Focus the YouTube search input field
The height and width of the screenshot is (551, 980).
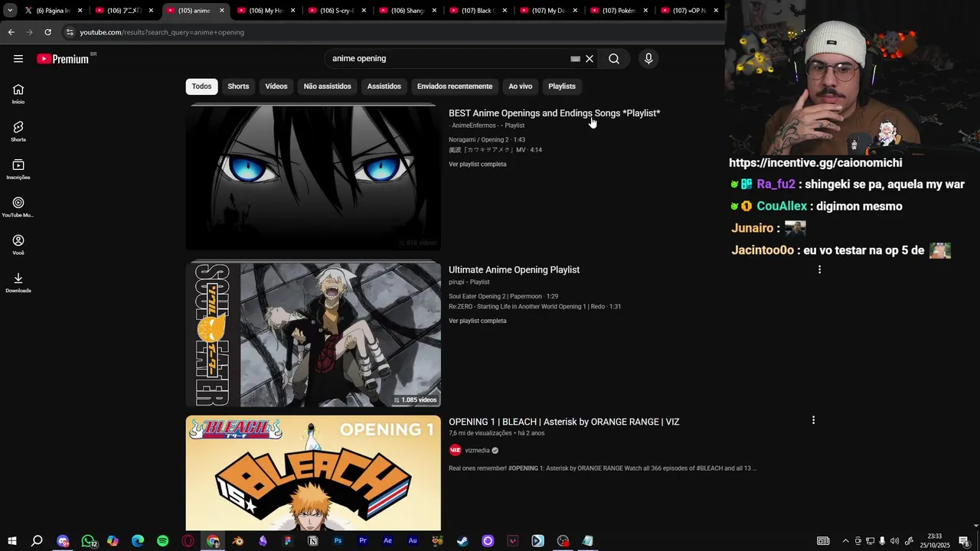[x=448, y=59]
